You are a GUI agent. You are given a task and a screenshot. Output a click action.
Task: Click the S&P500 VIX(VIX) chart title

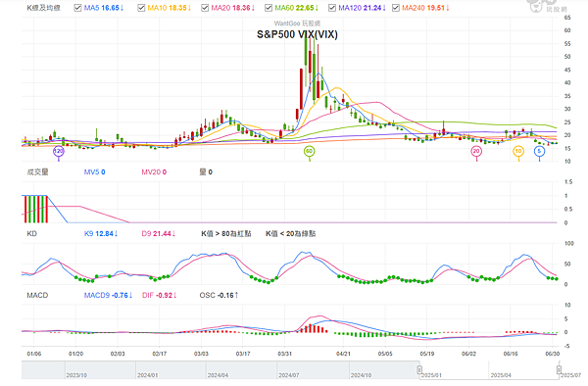tap(297, 34)
